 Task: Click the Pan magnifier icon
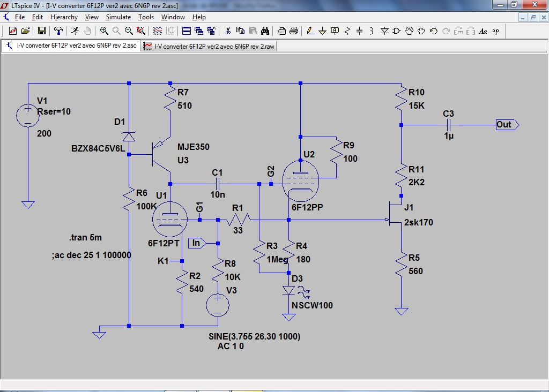[x=116, y=31]
